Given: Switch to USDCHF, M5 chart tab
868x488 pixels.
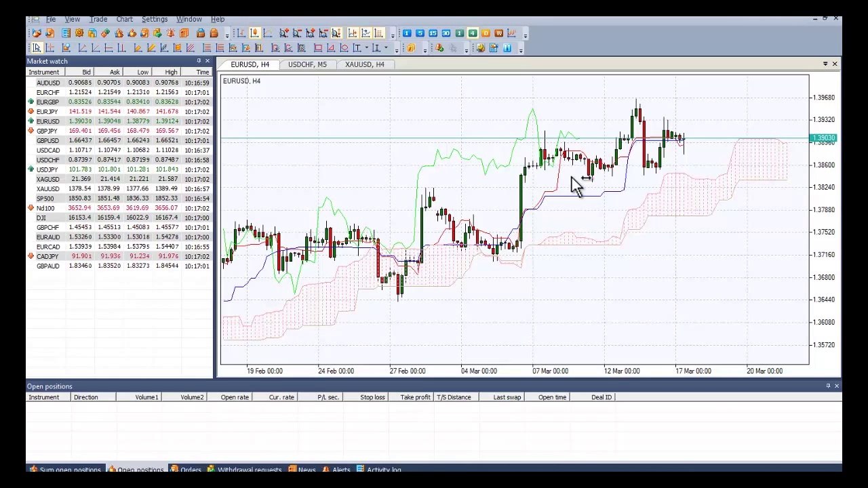Looking at the screenshot, I should tap(307, 64).
